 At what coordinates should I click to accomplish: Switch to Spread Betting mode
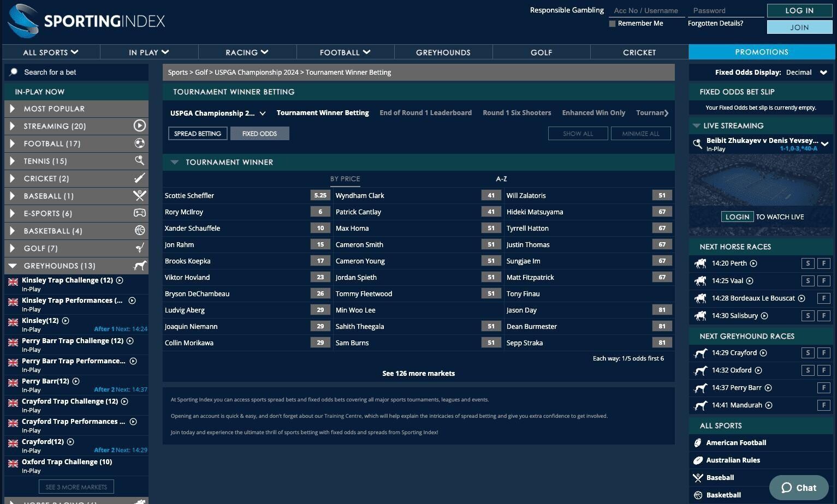tap(198, 134)
